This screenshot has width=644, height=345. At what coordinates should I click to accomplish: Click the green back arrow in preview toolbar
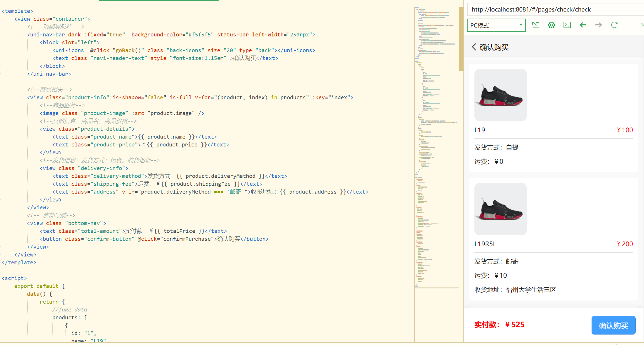coord(583,25)
